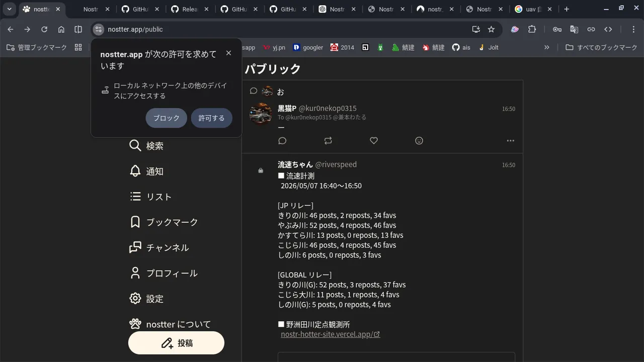
Task: Open Chrome extensions puzzle icon
Action: 532,29
